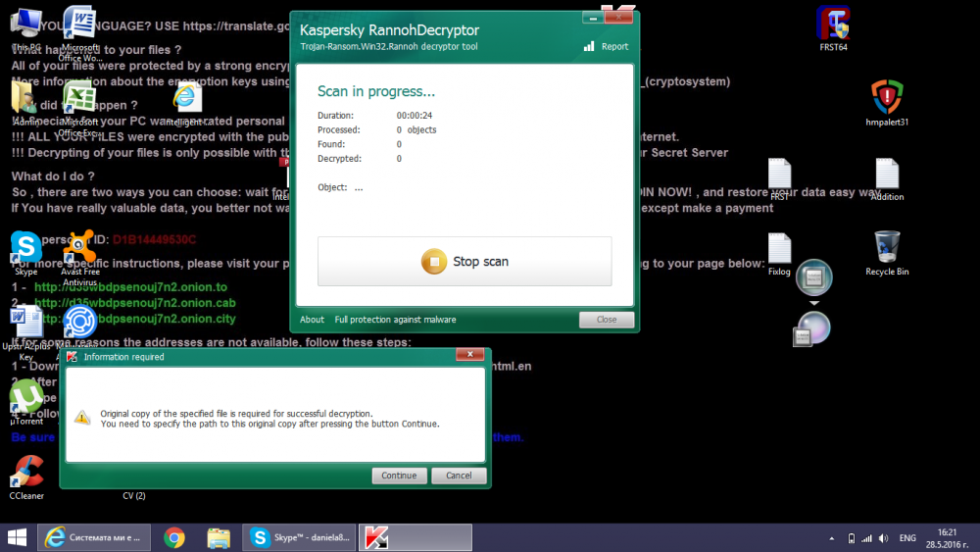This screenshot has width=980, height=552.
Task: Open the scan Report link
Action: [x=607, y=46]
